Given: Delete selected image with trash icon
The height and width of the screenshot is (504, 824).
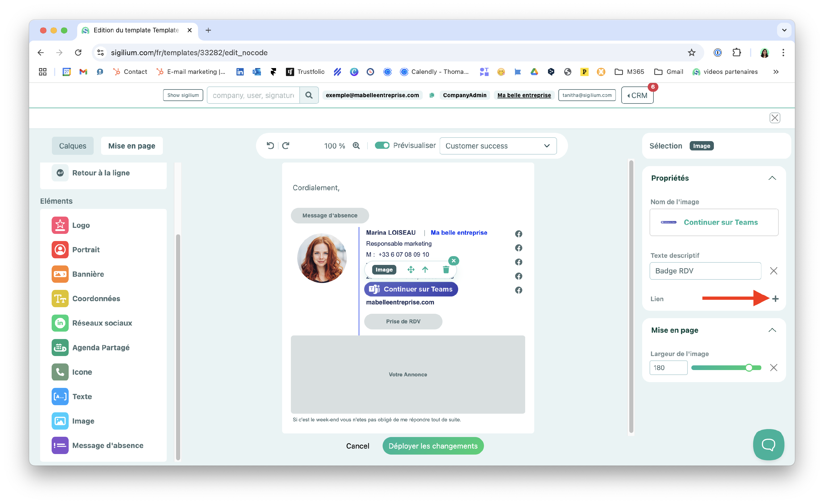Looking at the screenshot, I should (x=446, y=270).
